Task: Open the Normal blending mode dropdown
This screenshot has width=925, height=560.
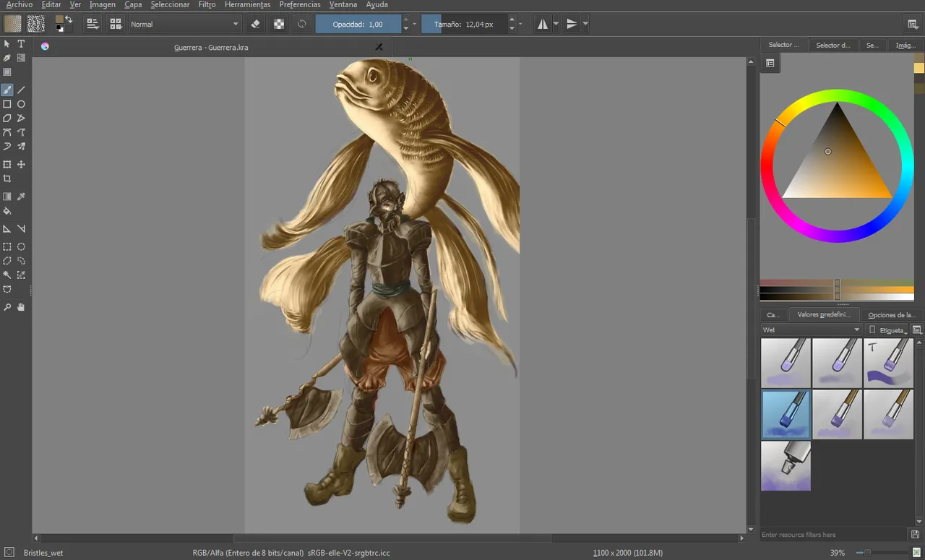Action: 184,24
